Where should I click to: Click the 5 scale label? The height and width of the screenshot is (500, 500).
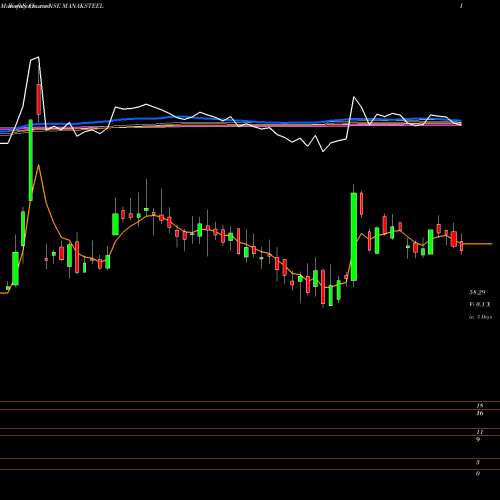pos(478,462)
